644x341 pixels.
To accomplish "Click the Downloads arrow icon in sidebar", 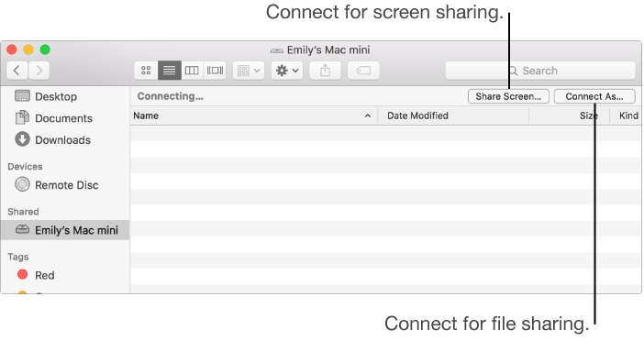I will (22, 139).
